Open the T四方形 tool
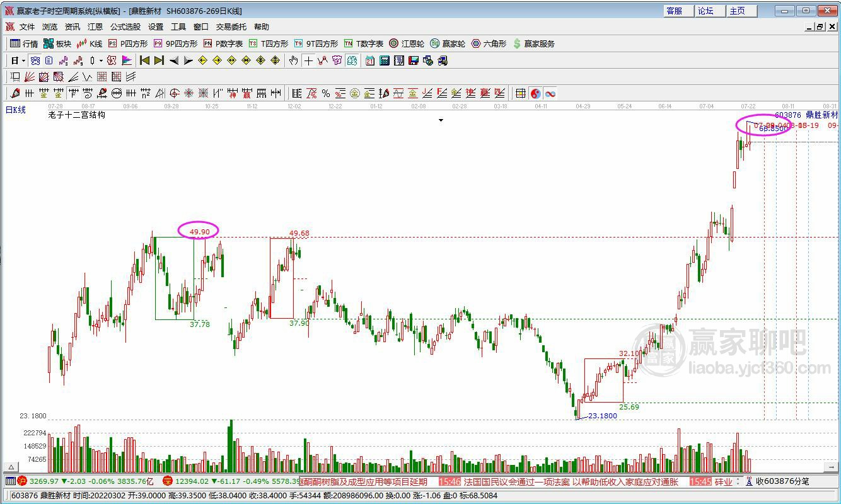Viewport: 841px width, 504px height. pyautogui.click(x=269, y=43)
